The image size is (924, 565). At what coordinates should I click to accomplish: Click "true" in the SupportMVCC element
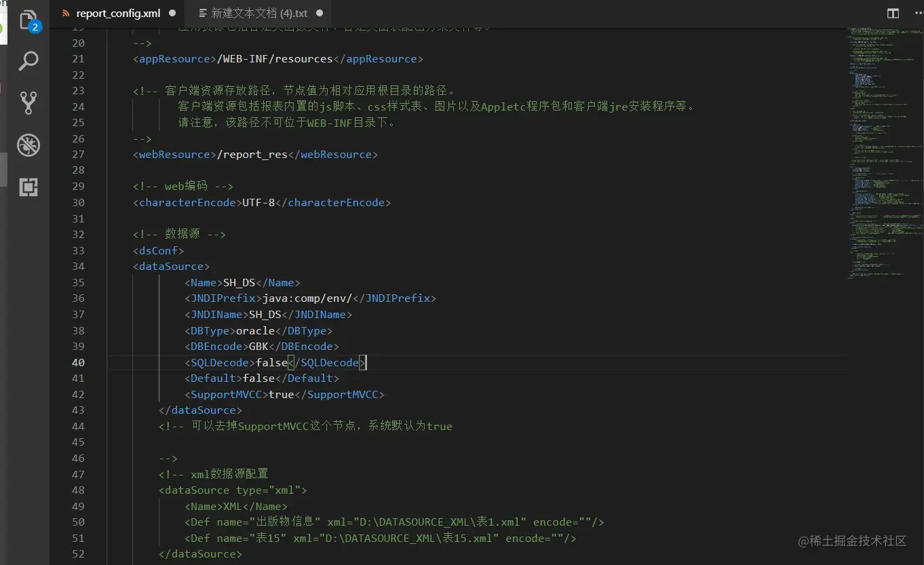(282, 395)
